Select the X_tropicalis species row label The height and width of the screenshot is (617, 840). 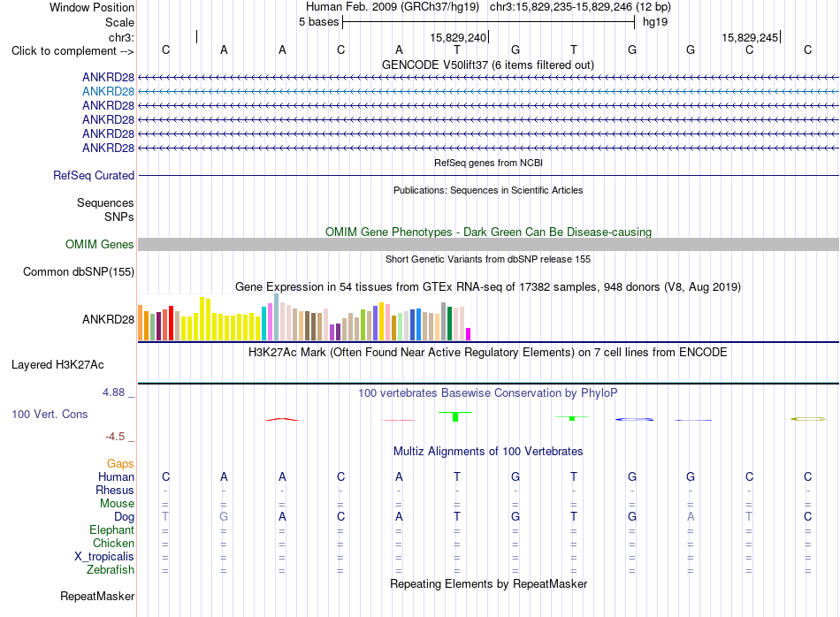click(x=104, y=557)
